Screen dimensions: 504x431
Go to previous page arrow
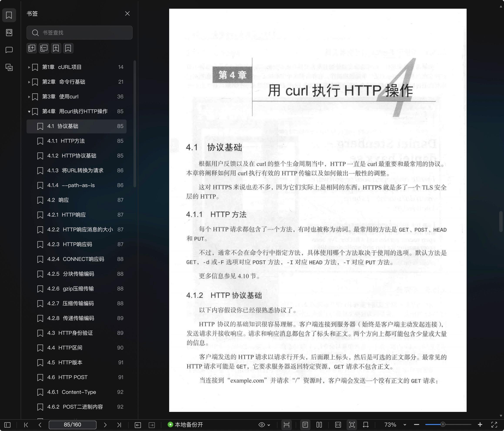tap(40, 425)
